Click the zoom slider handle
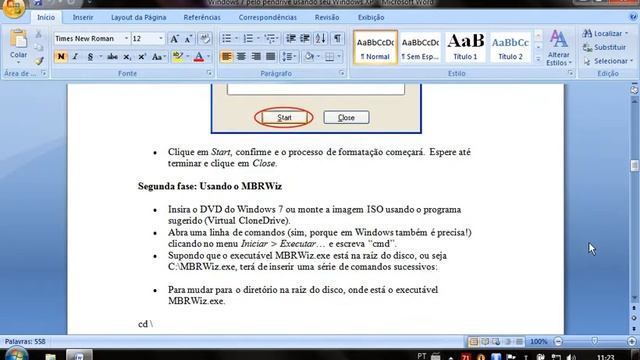The height and width of the screenshot is (360, 640). click(595, 341)
